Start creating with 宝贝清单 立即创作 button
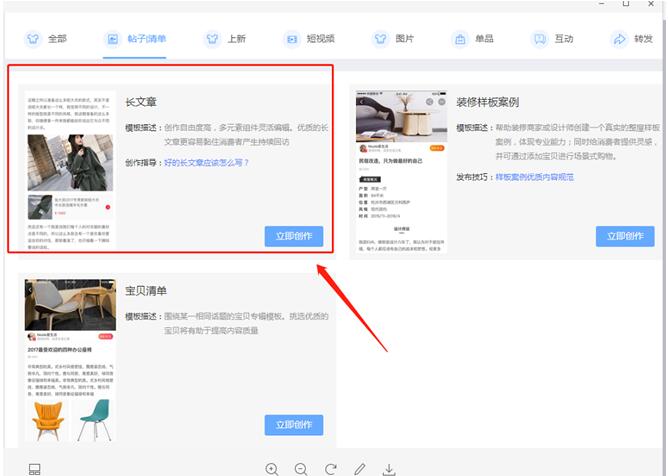The height and width of the screenshot is (476, 668). 294,425
